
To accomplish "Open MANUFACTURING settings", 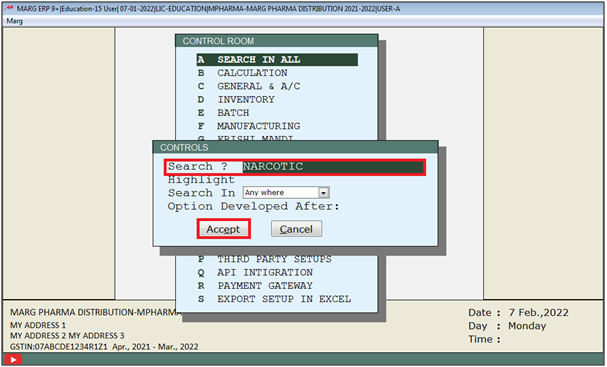I will point(249,126).
